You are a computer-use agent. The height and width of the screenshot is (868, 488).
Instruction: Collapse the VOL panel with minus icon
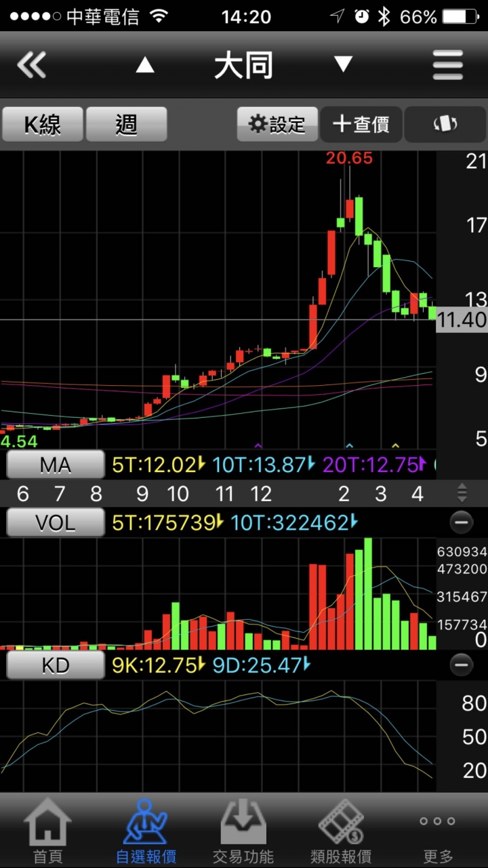click(x=462, y=522)
